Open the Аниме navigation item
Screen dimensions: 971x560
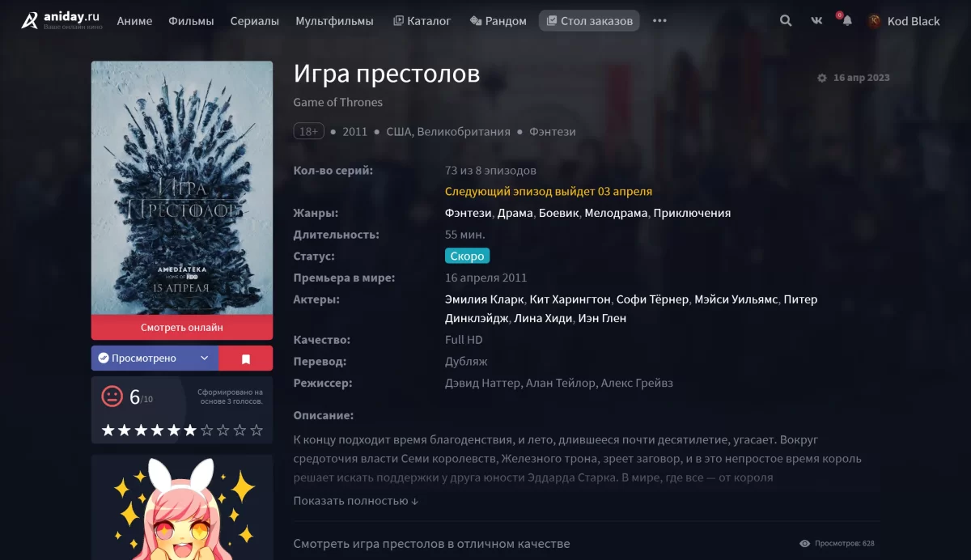click(134, 21)
